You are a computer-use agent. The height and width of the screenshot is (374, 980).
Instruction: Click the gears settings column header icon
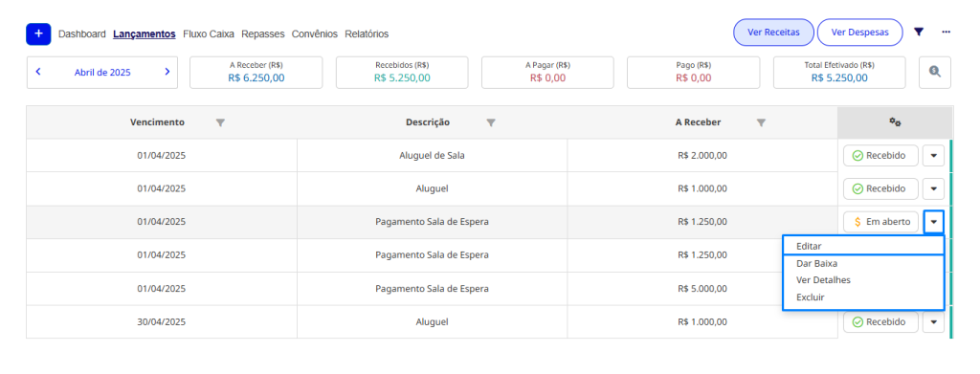click(x=895, y=122)
